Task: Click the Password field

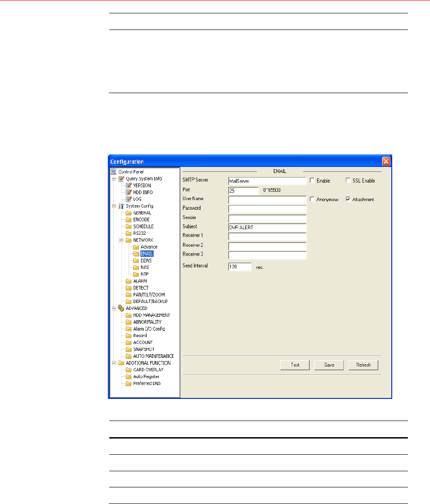Action: pyautogui.click(x=267, y=209)
